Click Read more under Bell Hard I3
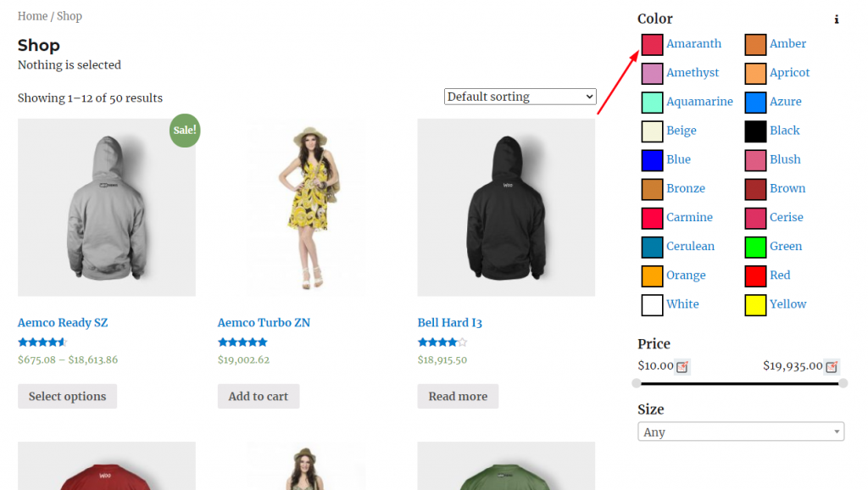Image resolution: width=868 pixels, height=490 pixels. pyautogui.click(x=458, y=396)
